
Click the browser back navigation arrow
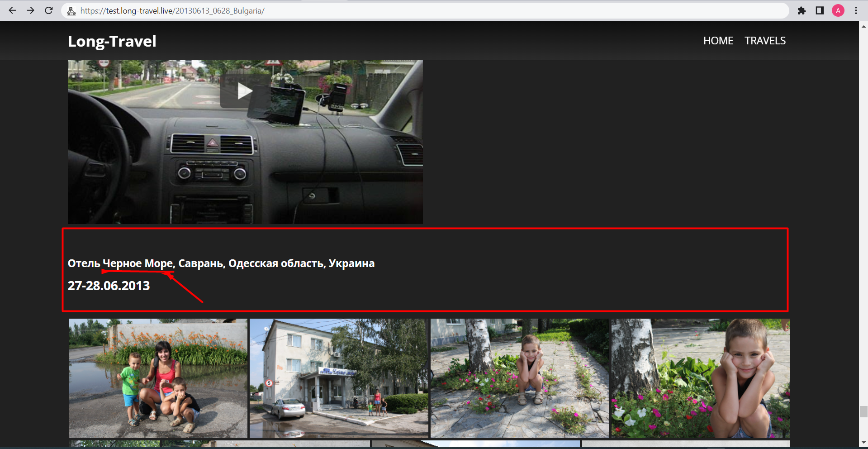[x=12, y=10]
